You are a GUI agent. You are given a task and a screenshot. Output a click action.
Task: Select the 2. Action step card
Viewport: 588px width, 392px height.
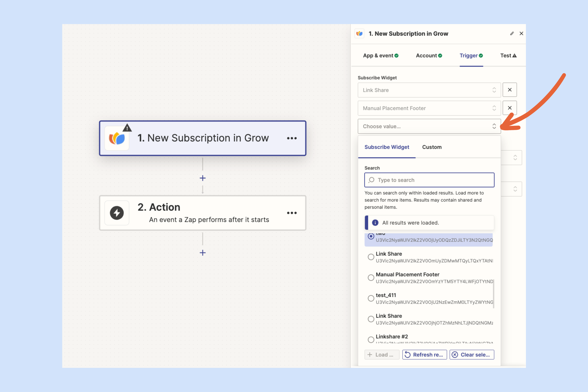[202, 213]
